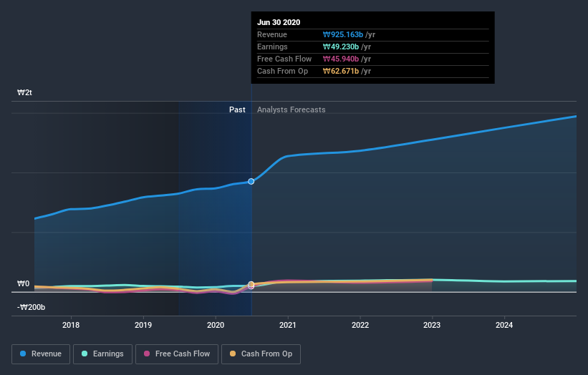
Task: Click the Revenue data point marker on chart
Action: click(251, 181)
